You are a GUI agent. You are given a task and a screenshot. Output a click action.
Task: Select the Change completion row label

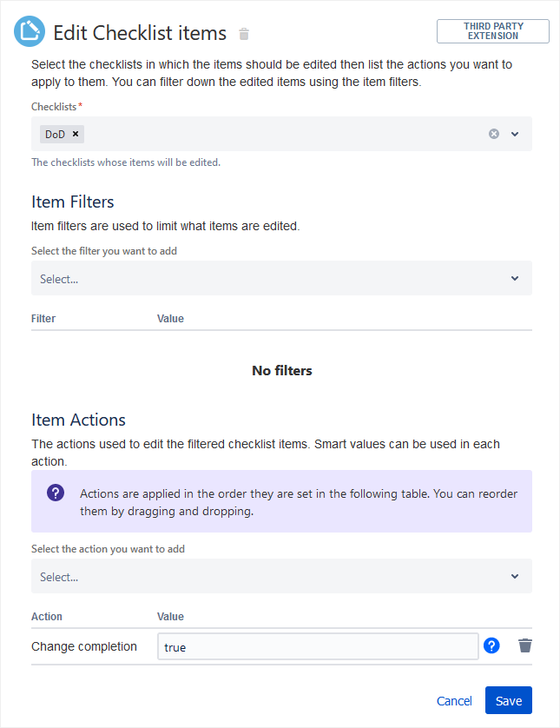click(x=84, y=646)
